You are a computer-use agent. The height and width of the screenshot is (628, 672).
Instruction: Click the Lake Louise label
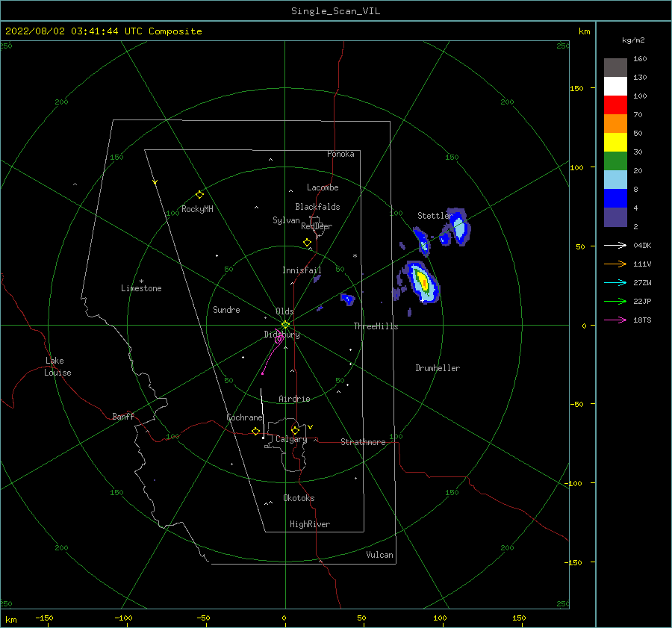(x=57, y=367)
